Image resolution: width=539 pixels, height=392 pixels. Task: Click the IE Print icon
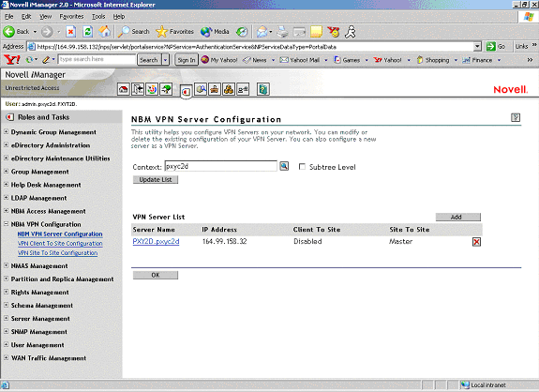(x=282, y=32)
